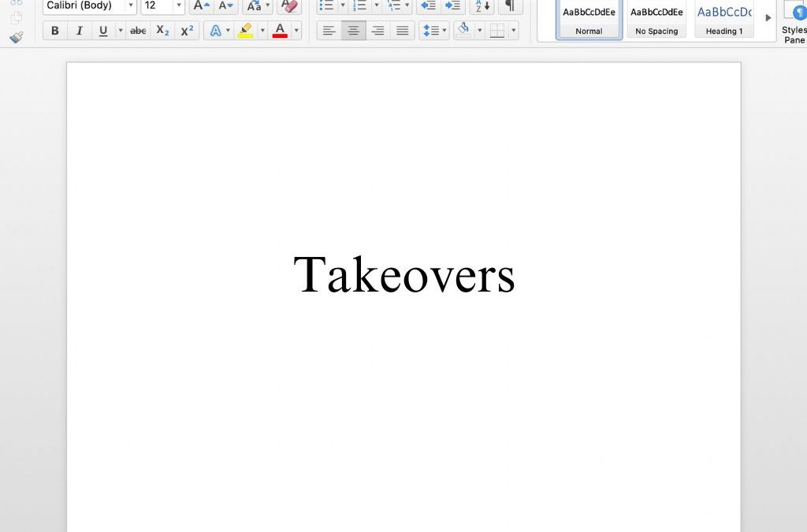Expand the font size dropdown arrow
The width and height of the screenshot is (807, 532).
(179, 6)
